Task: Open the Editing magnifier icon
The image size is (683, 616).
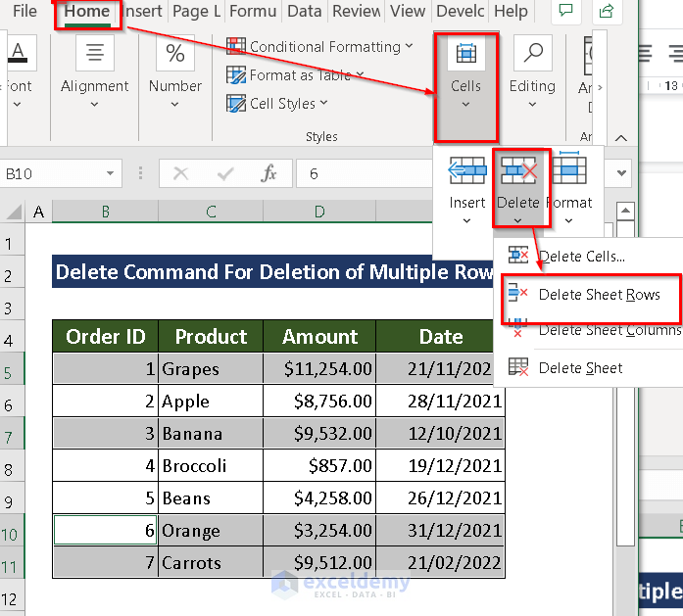Action: click(x=532, y=54)
